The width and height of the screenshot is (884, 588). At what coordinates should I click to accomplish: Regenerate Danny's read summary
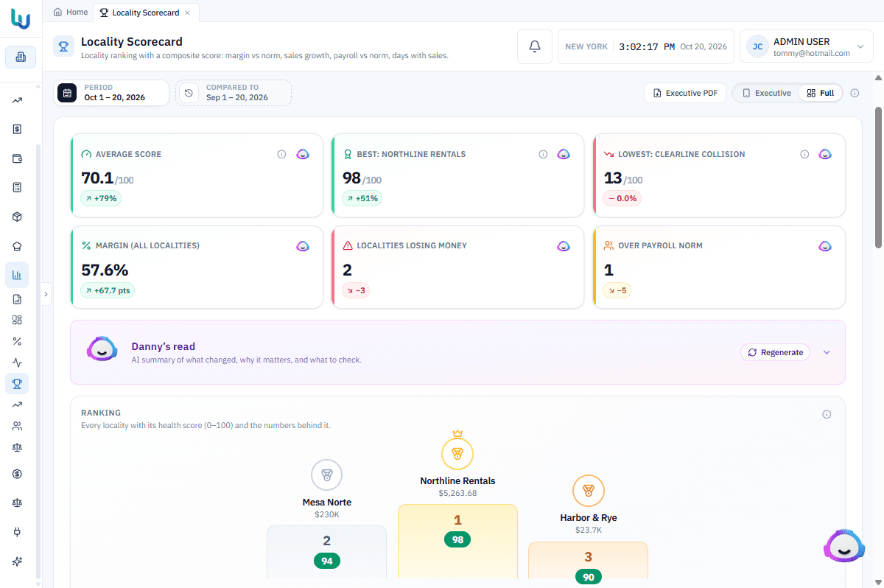[775, 352]
